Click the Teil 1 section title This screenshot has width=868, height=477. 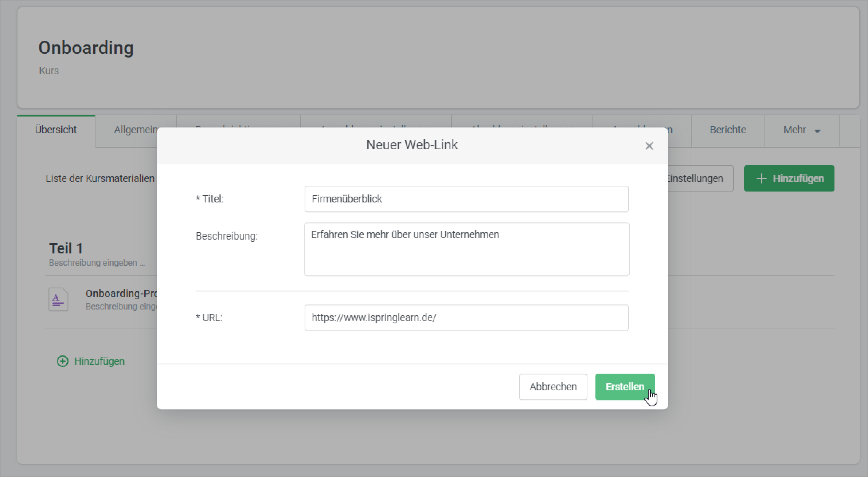(x=66, y=248)
